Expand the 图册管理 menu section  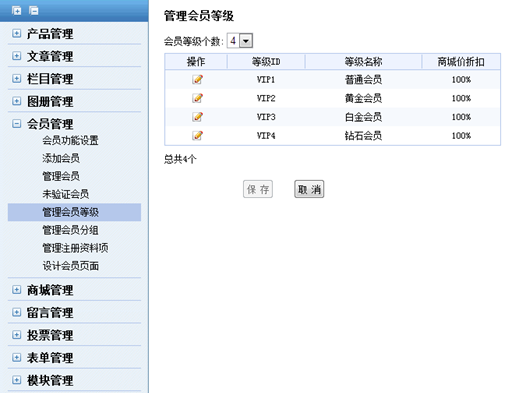16,101
